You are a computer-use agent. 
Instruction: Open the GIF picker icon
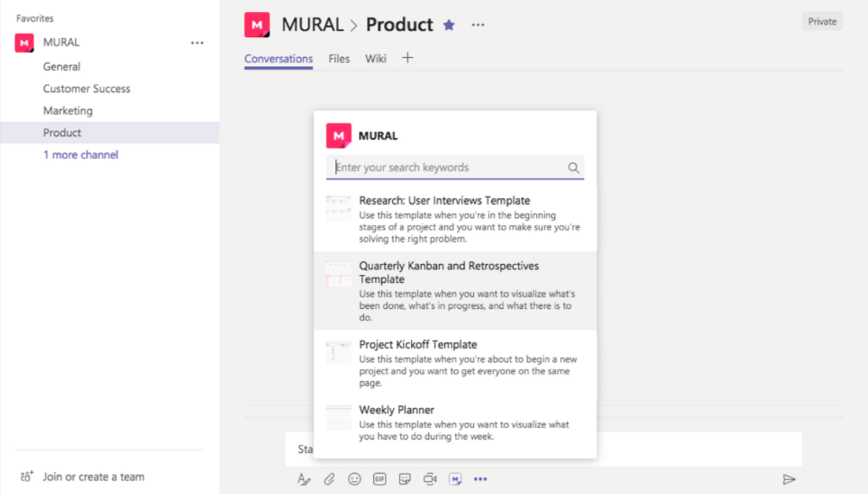[x=380, y=479]
